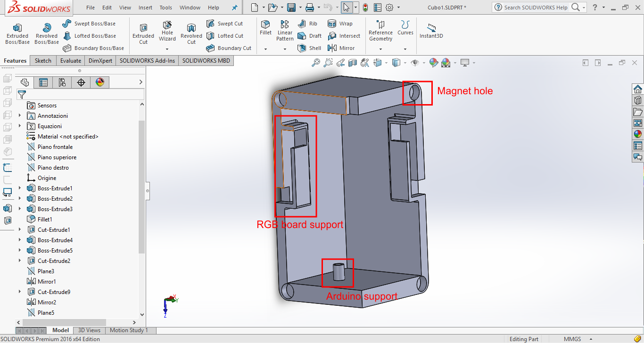Select the Rib feature

click(x=308, y=24)
